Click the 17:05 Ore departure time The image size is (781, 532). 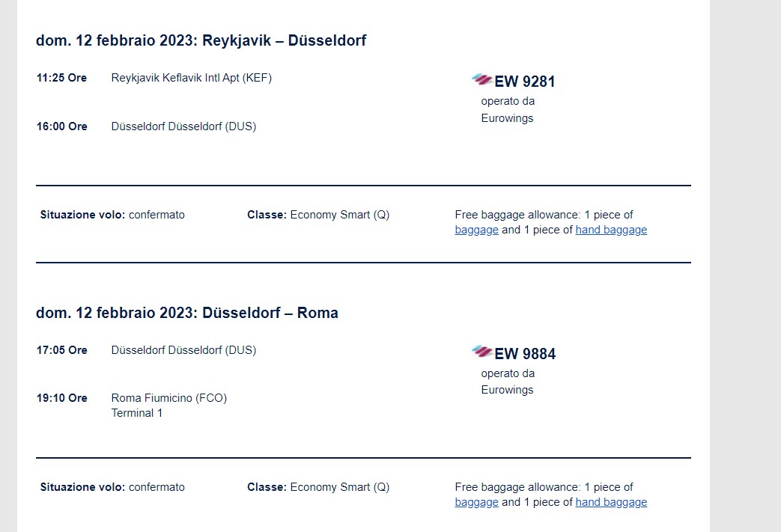click(61, 350)
